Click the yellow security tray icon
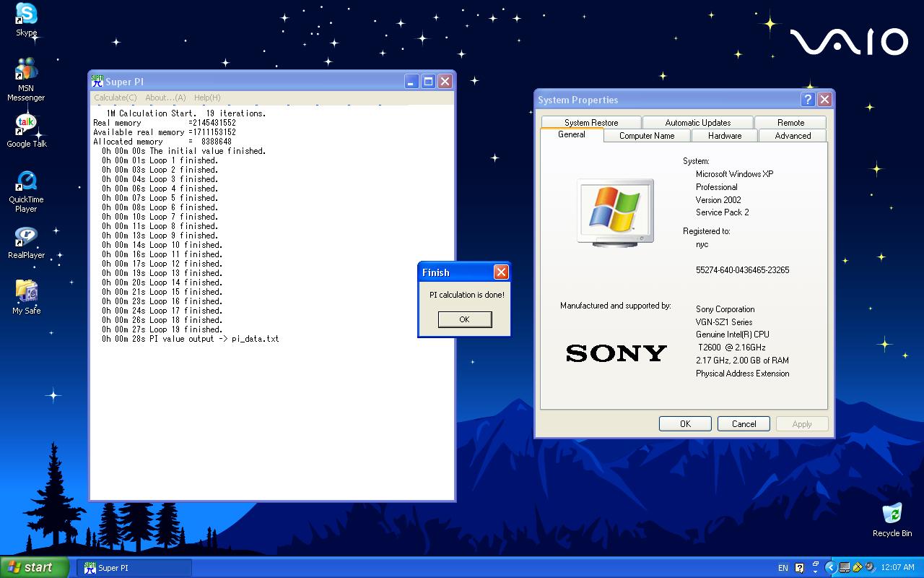The height and width of the screenshot is (578, 924). [x=858, y=568]
